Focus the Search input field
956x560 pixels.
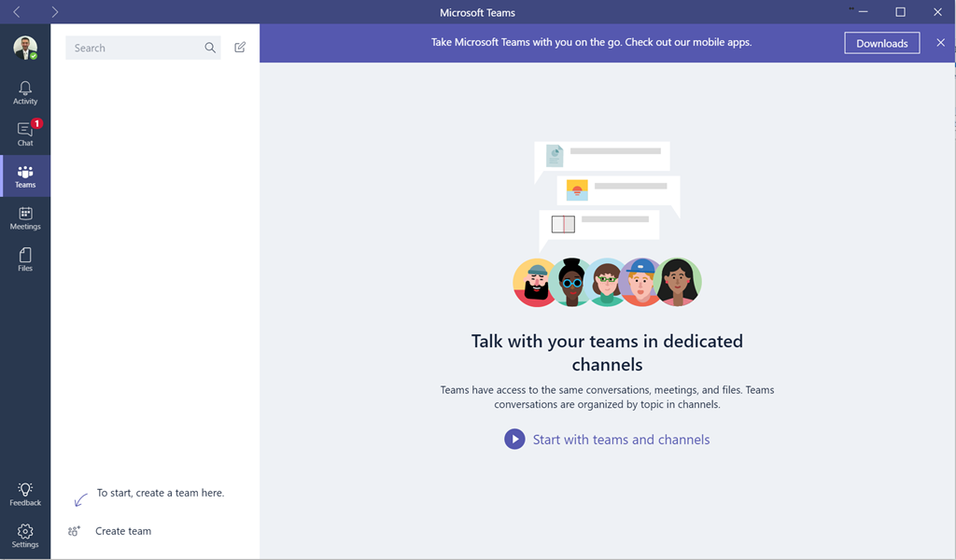(x=135, y=48)
